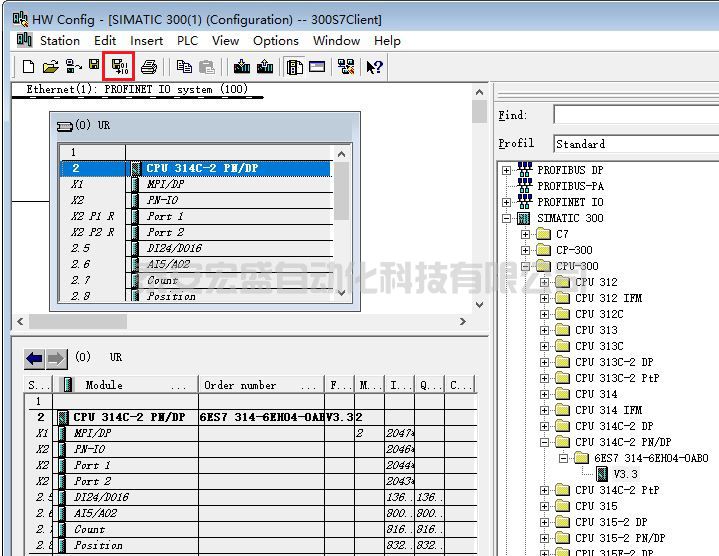Click Save and Compile toolbar icon
The height and width of the screenshot is (556, 719).
tap(118, 67)
